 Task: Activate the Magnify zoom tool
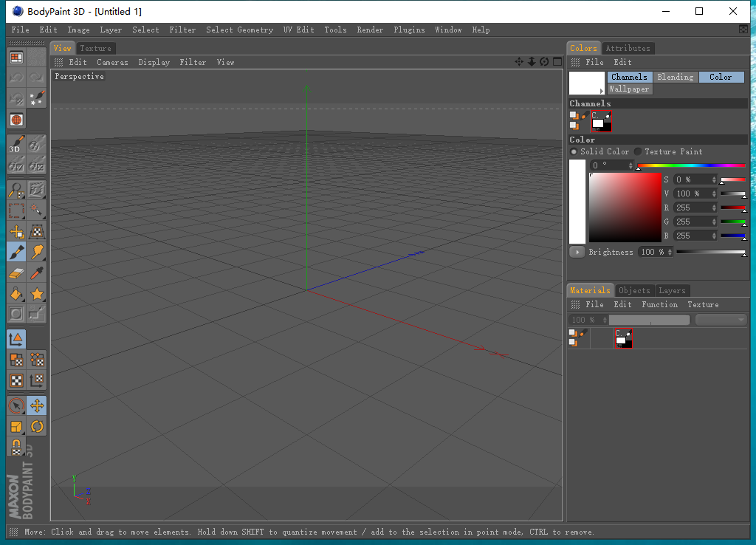click(16, 191)
